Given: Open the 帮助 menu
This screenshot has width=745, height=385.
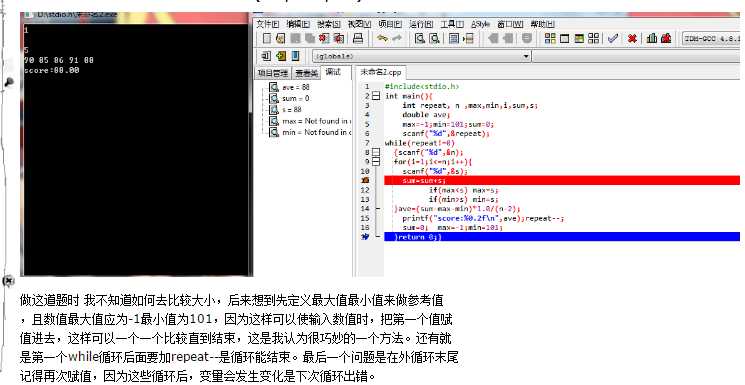Looking at the screenshot, I should [542, 24].
